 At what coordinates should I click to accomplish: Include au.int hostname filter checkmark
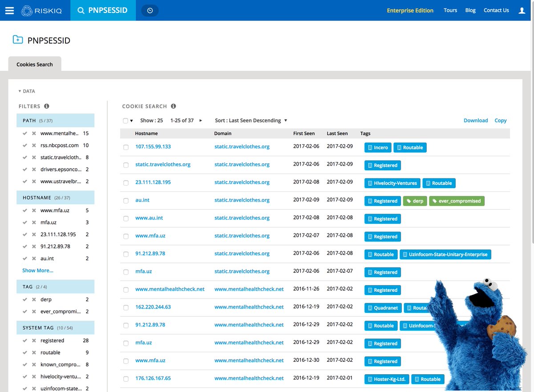(25, 258)
